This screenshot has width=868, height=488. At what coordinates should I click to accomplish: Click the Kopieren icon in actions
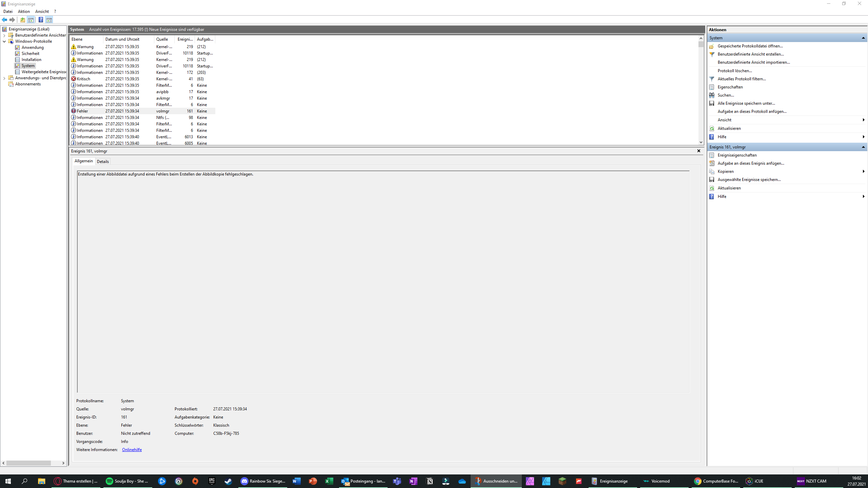(x=712, y=171)
